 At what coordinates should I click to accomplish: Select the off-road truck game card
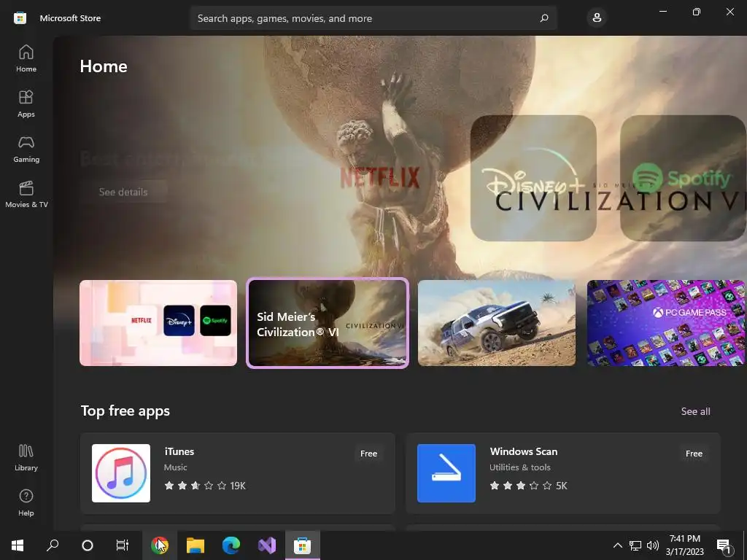[496, 323]
